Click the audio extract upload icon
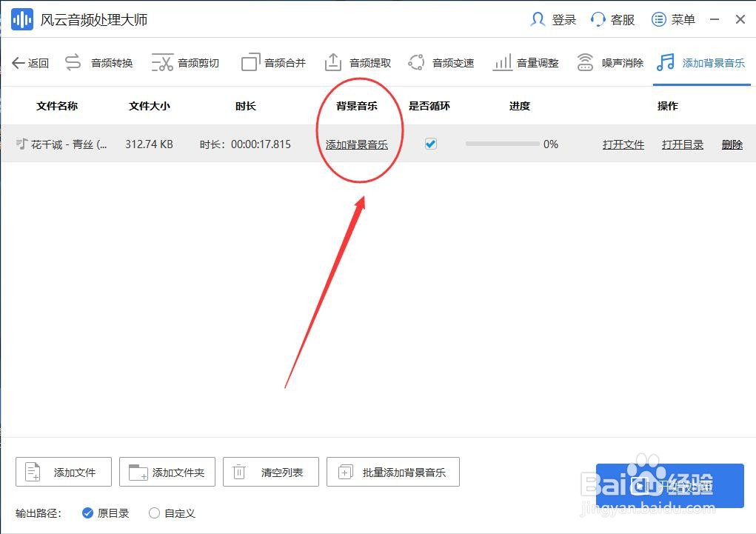 [333, 63]
